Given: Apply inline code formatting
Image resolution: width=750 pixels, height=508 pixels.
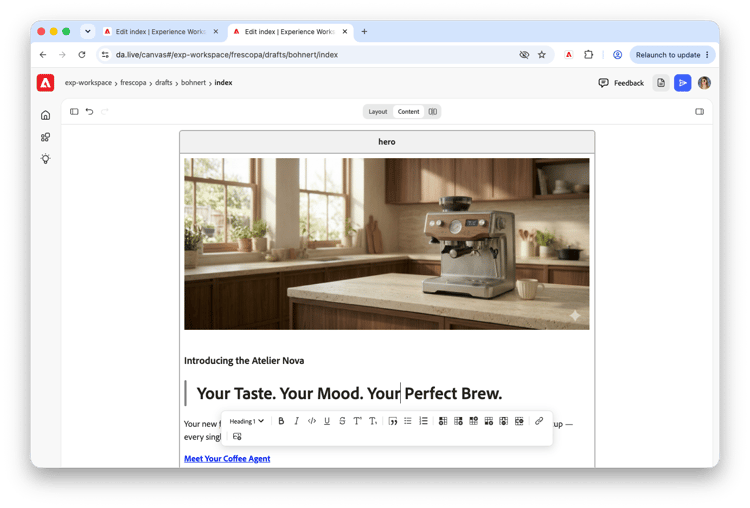Looking at the screenshot, I should pos(312,421).
